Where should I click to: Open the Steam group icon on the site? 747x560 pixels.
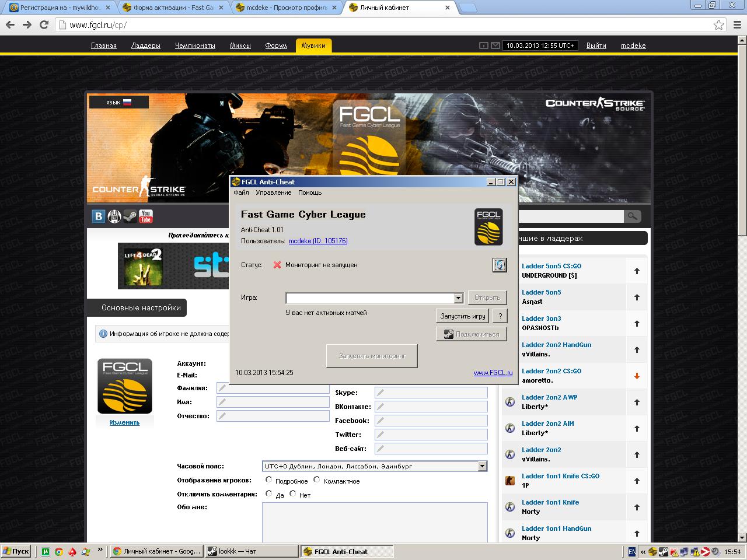pyautogui.click(x=130, y=216)
